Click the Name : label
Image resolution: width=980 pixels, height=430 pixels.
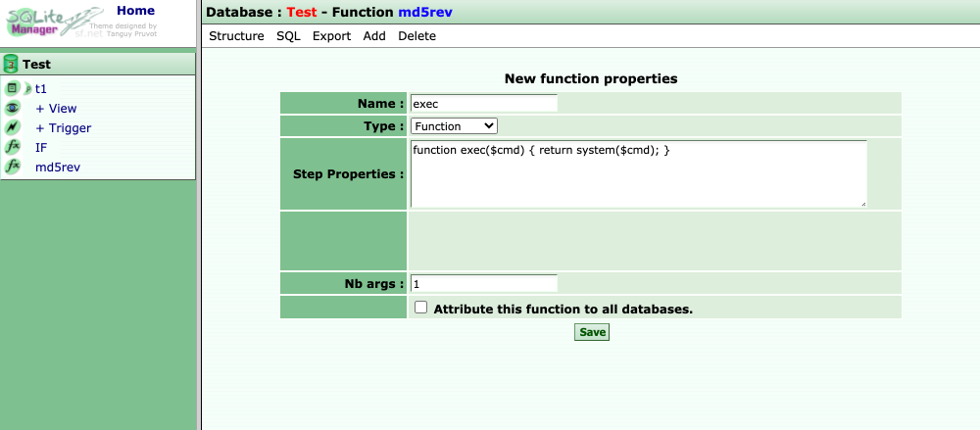(380, 104)
